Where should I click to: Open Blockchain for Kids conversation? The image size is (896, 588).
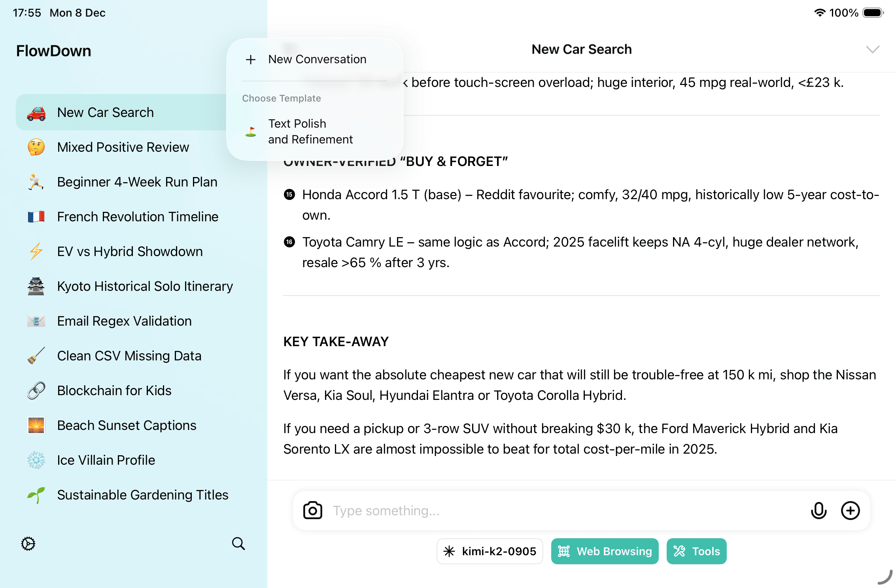tap(114, 391)
